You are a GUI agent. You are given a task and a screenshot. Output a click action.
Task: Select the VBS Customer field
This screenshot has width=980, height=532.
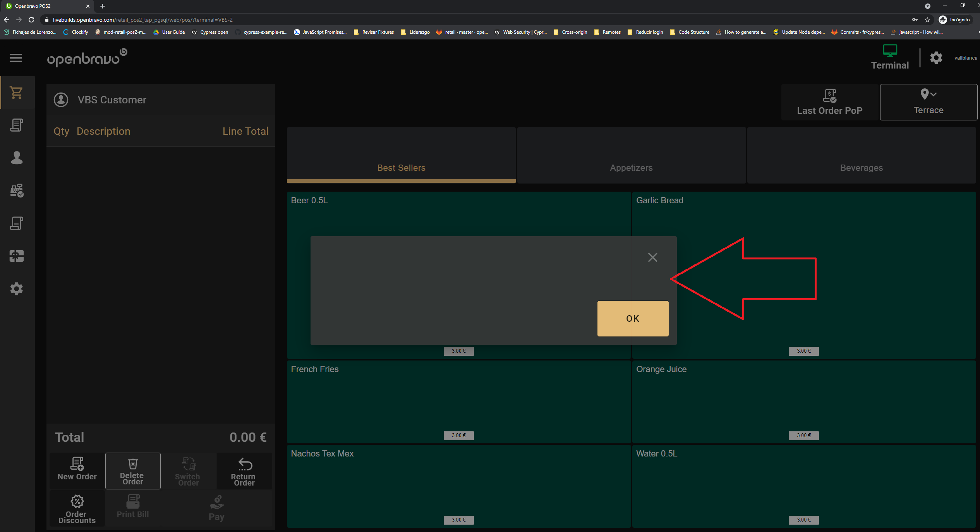coord(112,100)
